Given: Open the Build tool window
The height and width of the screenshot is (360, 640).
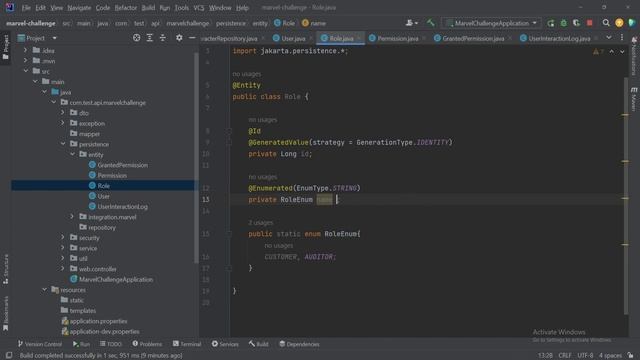Looking at the screenshot, I should click(x=258, y=344).
